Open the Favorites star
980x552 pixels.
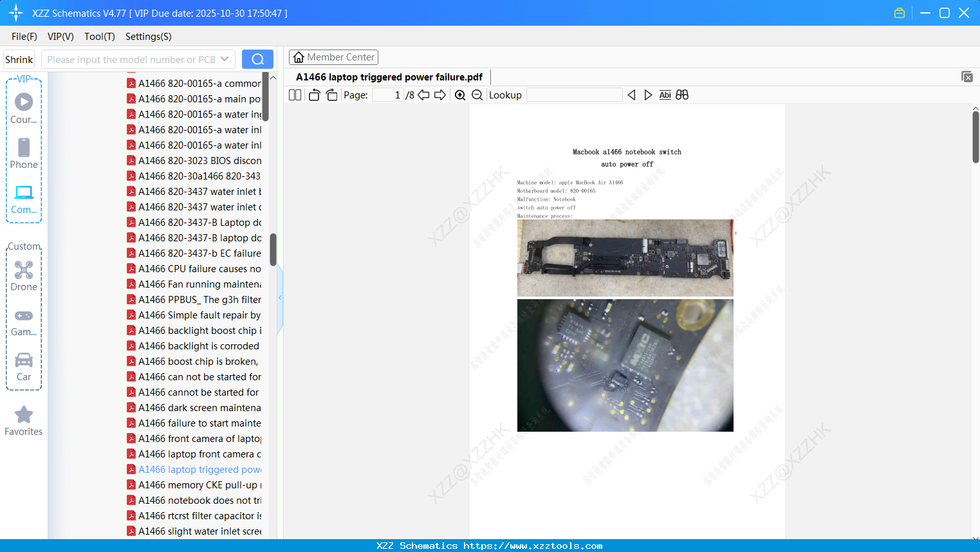click(24, 421)
